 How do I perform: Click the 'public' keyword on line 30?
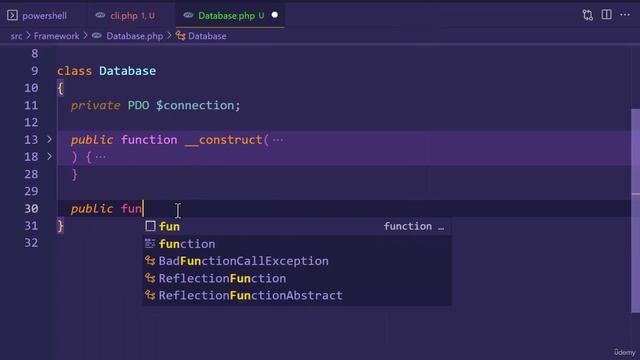92,209
